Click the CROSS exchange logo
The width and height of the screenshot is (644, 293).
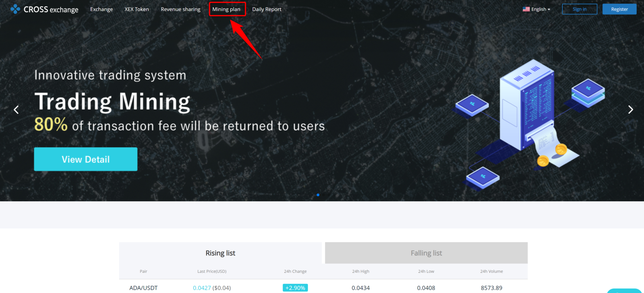coord(44,9)
